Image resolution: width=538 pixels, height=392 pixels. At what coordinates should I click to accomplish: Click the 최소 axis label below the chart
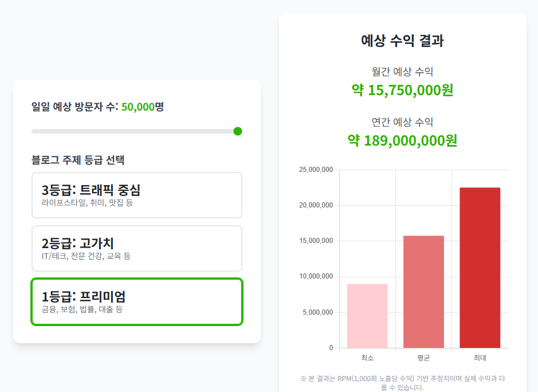tap(367, 356)
